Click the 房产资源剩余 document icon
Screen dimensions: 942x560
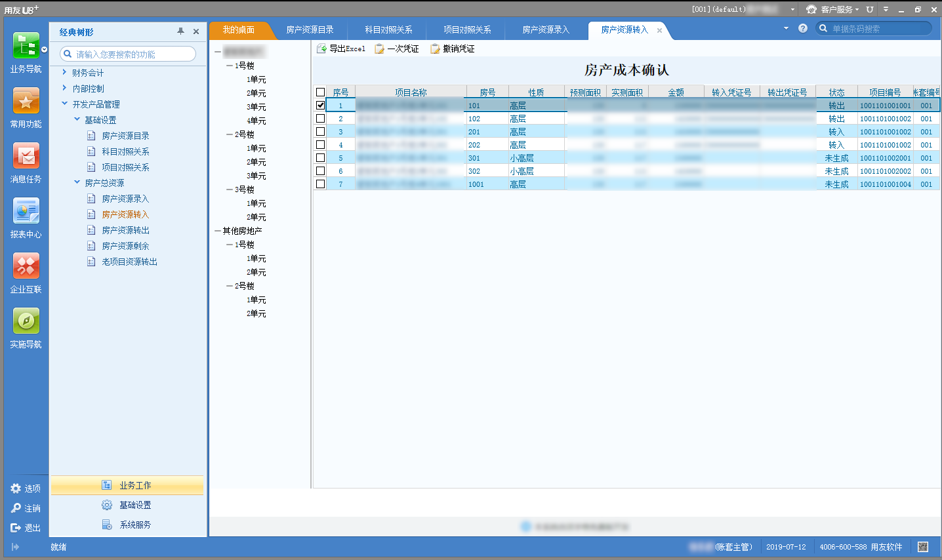(x=92, y=246)
